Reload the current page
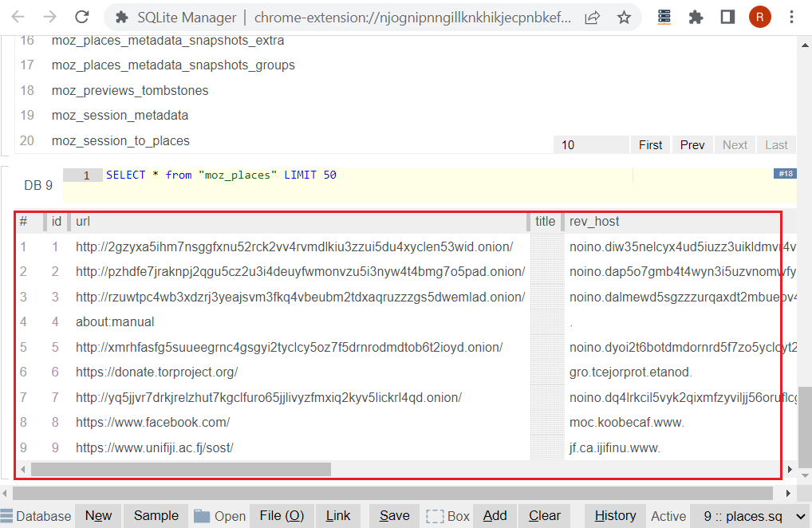The height and width of the screenshot is (528, 812). coord(82,17)
